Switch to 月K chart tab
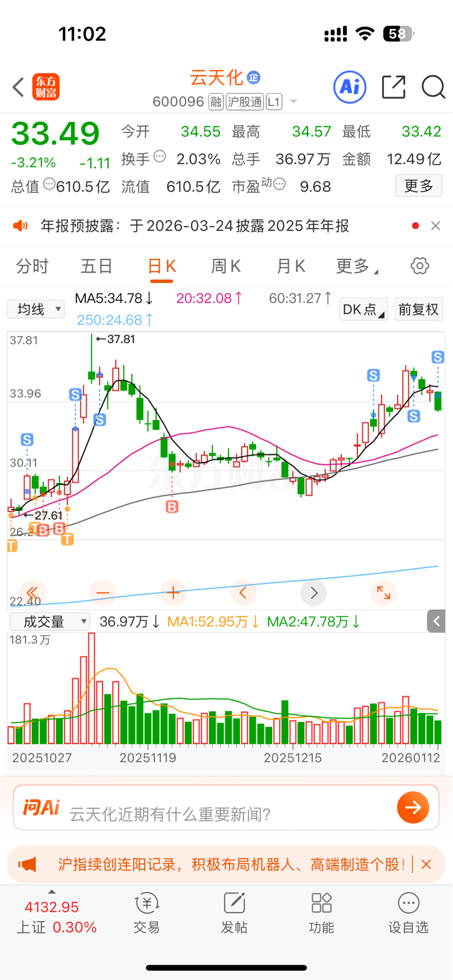The height and width of the screenshot is (980, 453). pos(291,267)
